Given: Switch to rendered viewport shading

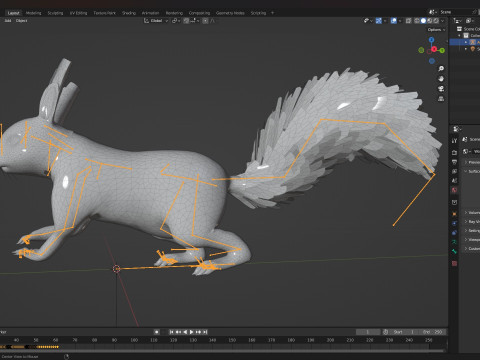Looking at the screenshot, I should click(436, 21).
